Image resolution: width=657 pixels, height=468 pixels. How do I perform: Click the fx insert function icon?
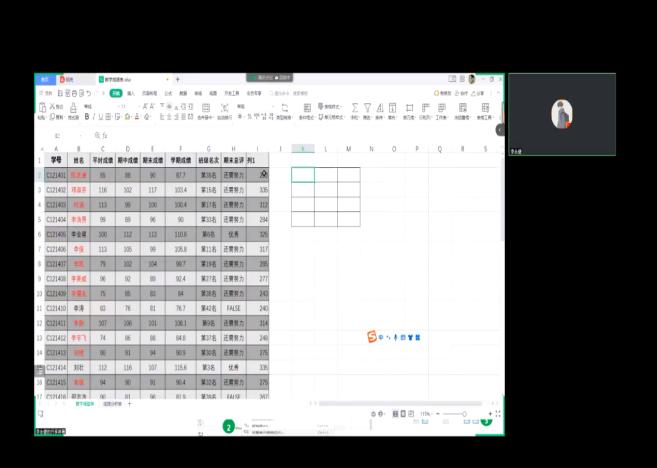pos(97,134)
